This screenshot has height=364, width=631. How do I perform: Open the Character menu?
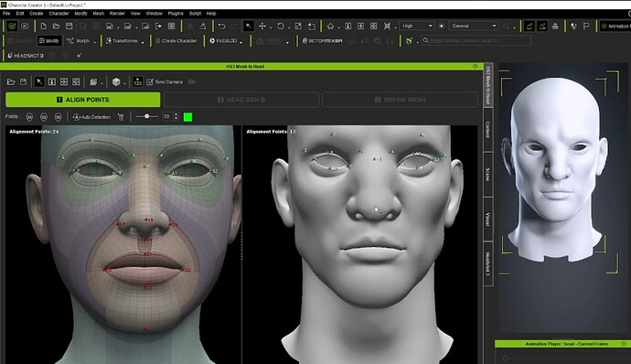[59, 14]
